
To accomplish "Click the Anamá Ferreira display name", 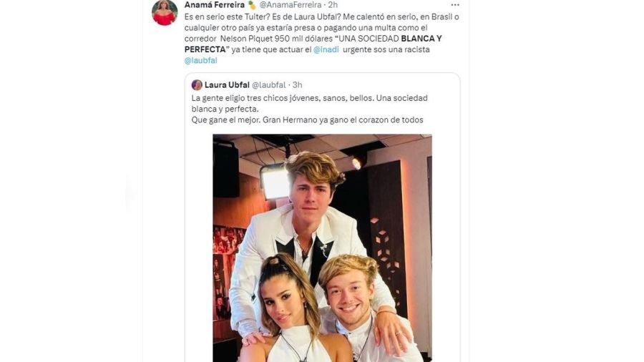I will click(214, 6).
